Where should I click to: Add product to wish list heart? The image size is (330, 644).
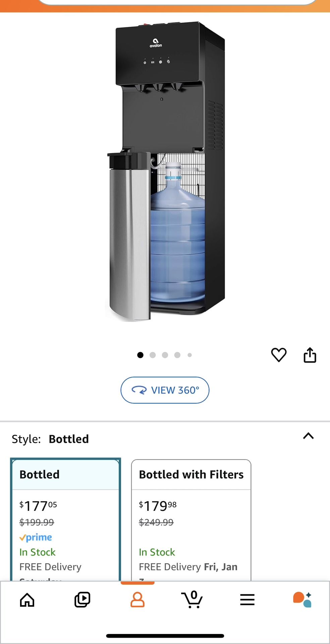pos(279,355)
